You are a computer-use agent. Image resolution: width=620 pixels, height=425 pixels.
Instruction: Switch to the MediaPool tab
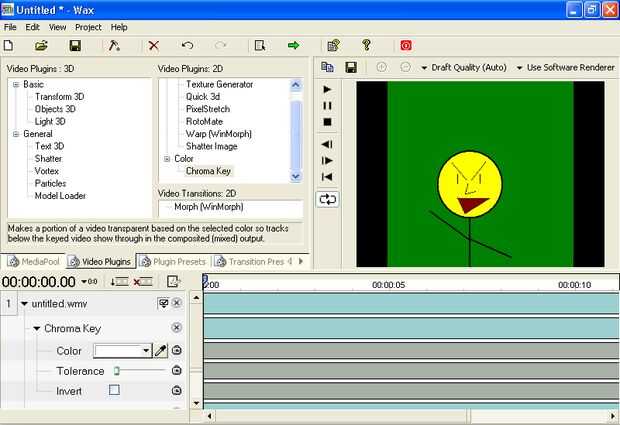coord(34,262)
